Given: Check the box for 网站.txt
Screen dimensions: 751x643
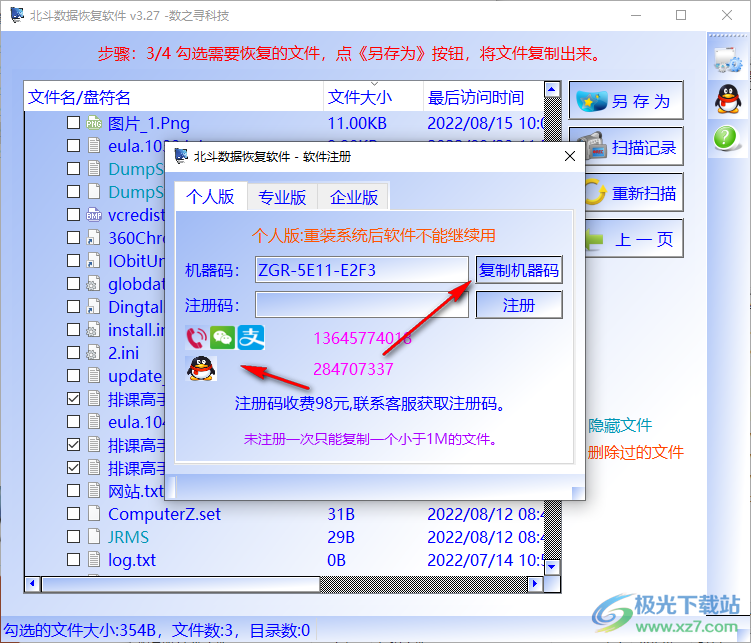Looking at the screenshot, I should tap(73, 491).
